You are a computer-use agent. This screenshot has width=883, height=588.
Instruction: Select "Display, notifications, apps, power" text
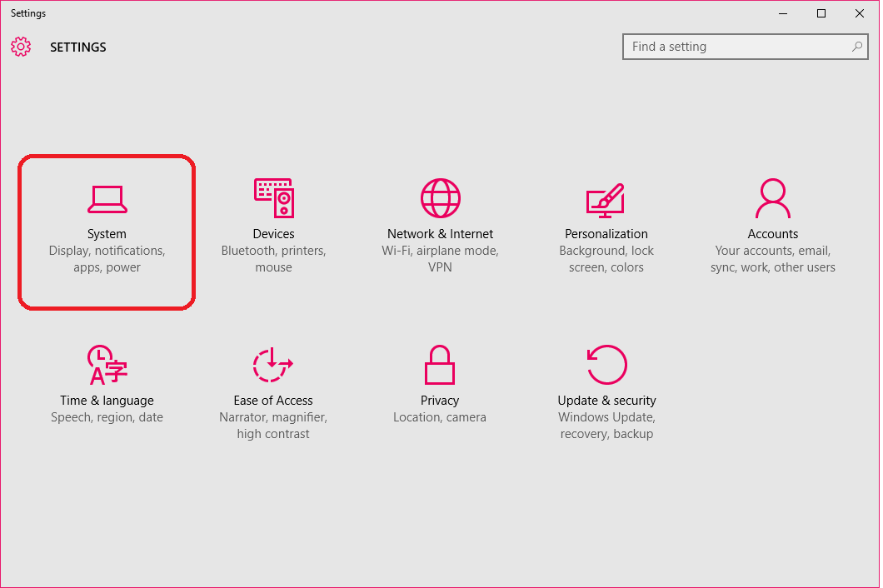tap(107, 258)
